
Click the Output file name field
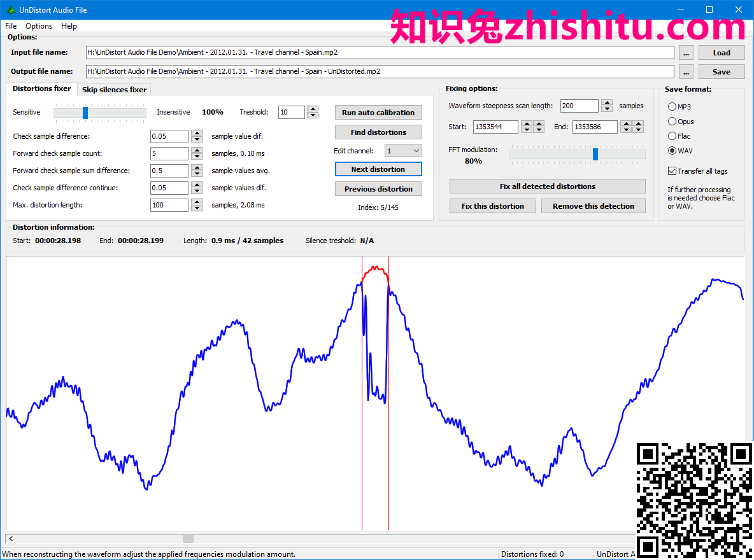380,71
